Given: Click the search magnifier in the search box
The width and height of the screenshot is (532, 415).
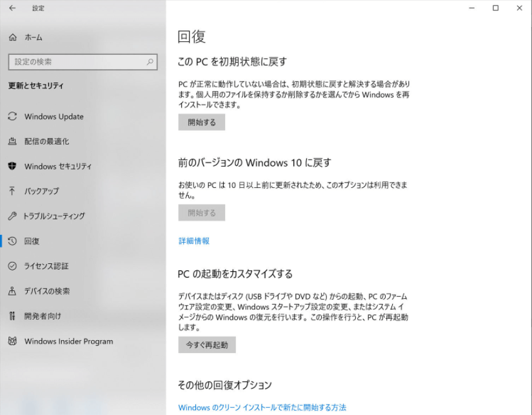Looking at the screenshot, I should pyautogui.click(x=150, y=63).
